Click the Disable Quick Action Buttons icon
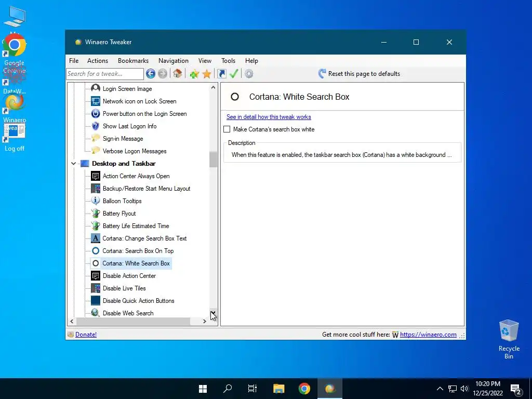 click(x=96, y=301)
